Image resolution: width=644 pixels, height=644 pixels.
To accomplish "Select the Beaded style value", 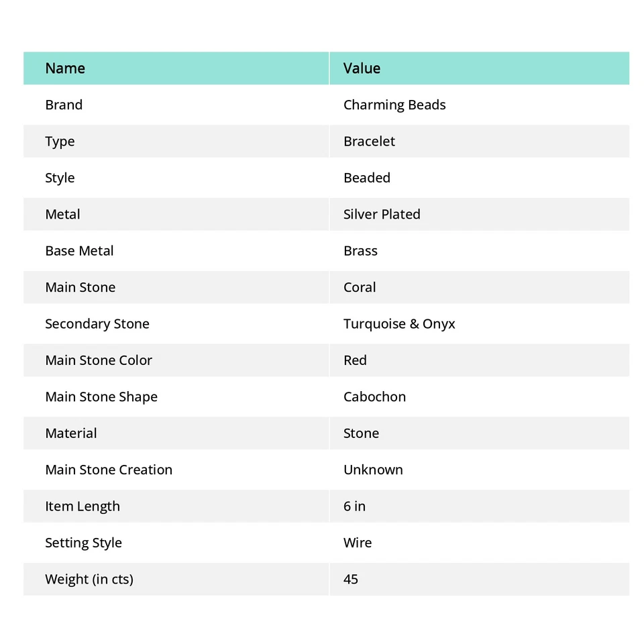I will 367,178.
